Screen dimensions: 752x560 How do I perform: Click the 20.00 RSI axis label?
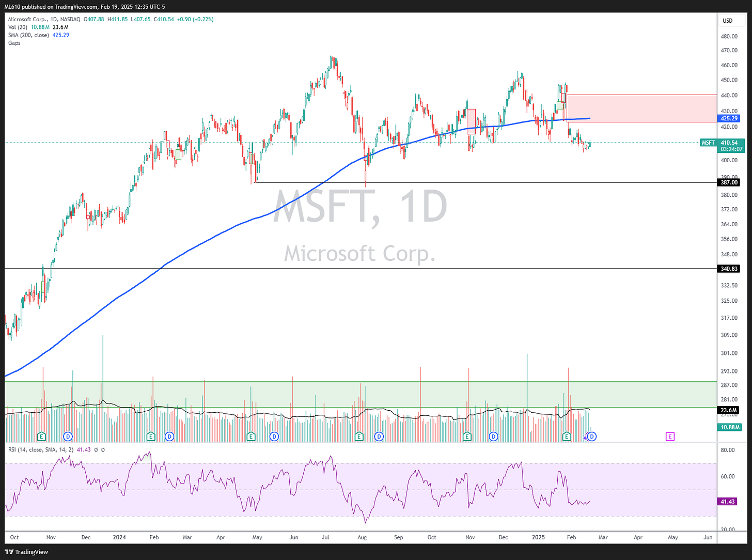tap(727, 530)
